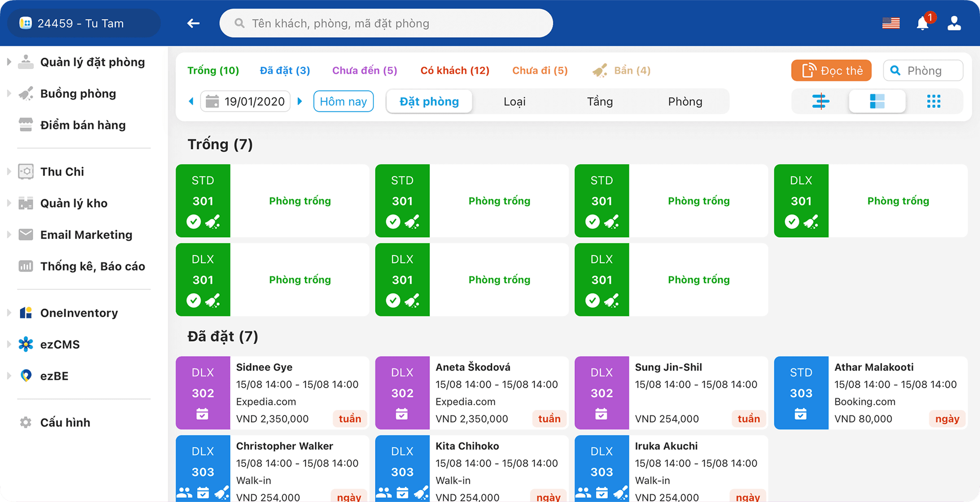Click the Quản lý đặt phòng sidebar icon
Image resolution: width=980 pixels, height=502 pixels.
click(x=26, y=62)
